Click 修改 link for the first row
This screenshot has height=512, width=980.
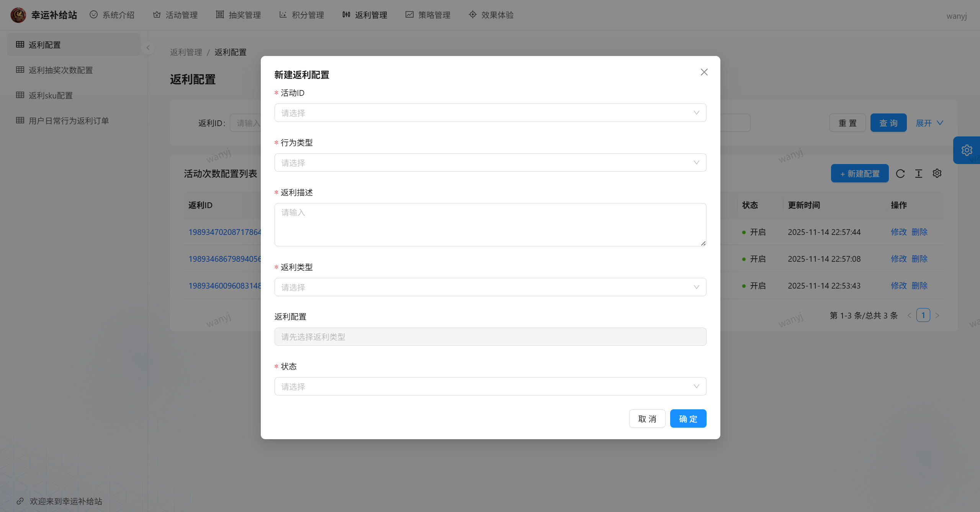click(898, 232)
